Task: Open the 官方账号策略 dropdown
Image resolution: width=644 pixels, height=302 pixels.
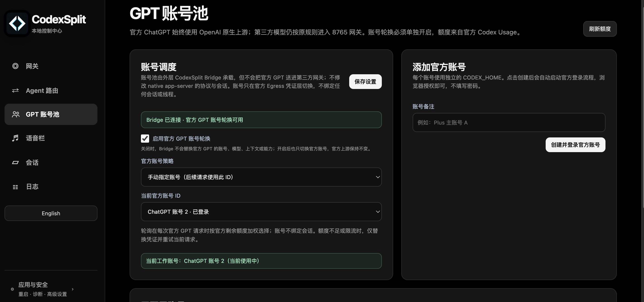Action: [261, 177]
